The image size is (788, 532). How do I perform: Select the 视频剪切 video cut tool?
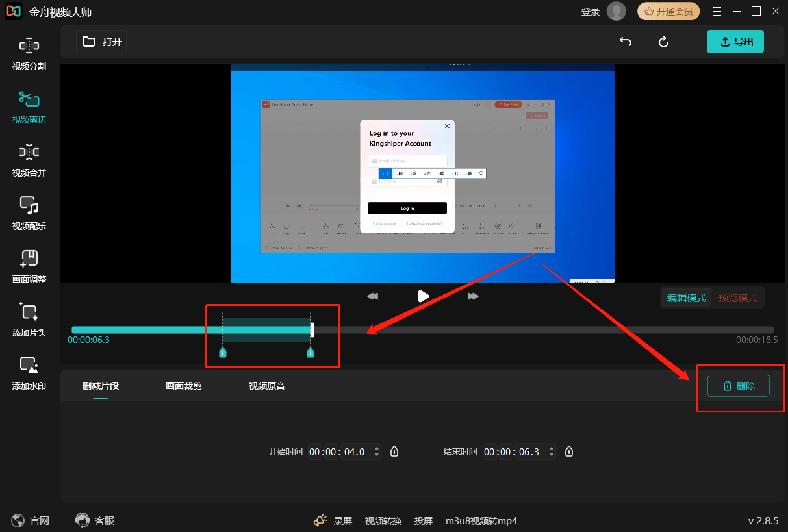(29, 107)
